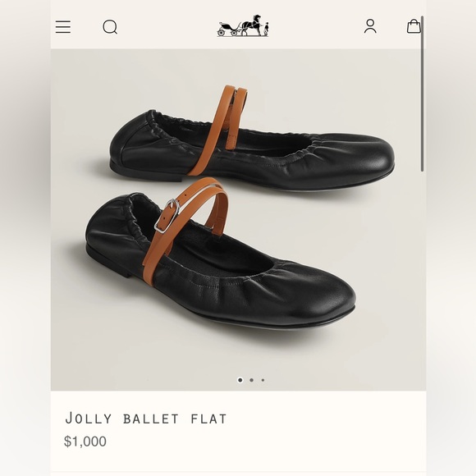Open the Jolly ballet flat title

pos(146,419)
